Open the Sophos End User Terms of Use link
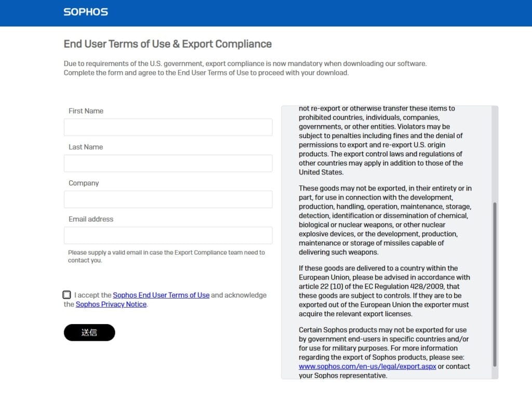The image size is (532, 401). pos(161,295)
